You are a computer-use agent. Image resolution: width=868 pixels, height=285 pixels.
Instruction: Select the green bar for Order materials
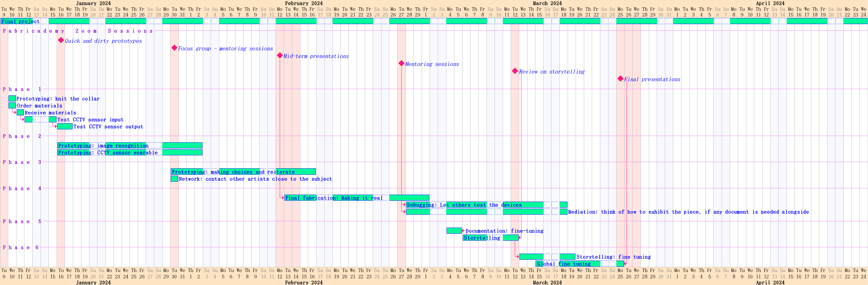pos(12,106)
